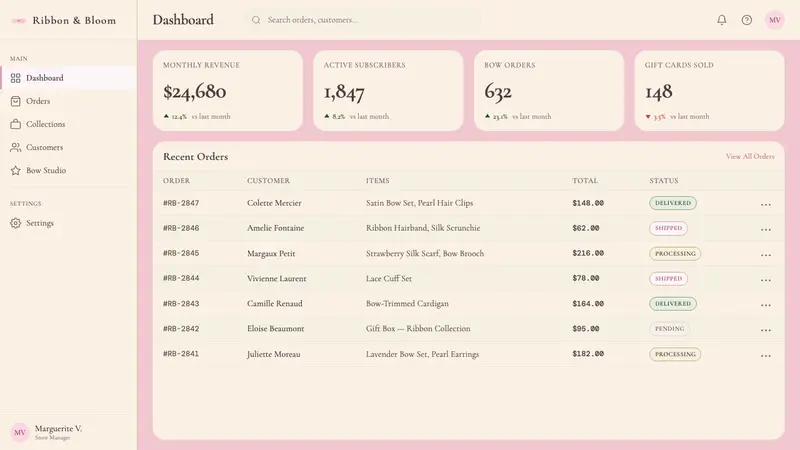Click order number #RB-2846
Image resolution: width=800 pixels, height=450 pixels.
coord(181,228)
